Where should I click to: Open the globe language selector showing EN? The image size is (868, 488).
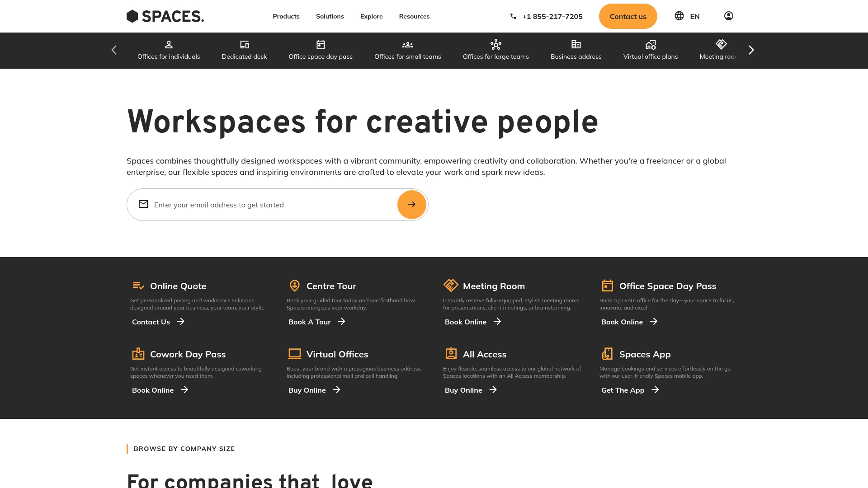(679, 15)
